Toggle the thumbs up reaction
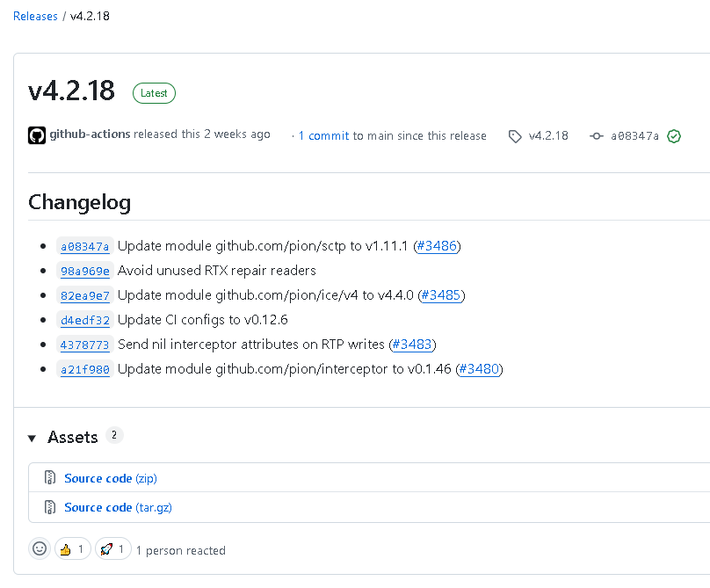Viewport: 710px width, 588px height. click(73, 549)
